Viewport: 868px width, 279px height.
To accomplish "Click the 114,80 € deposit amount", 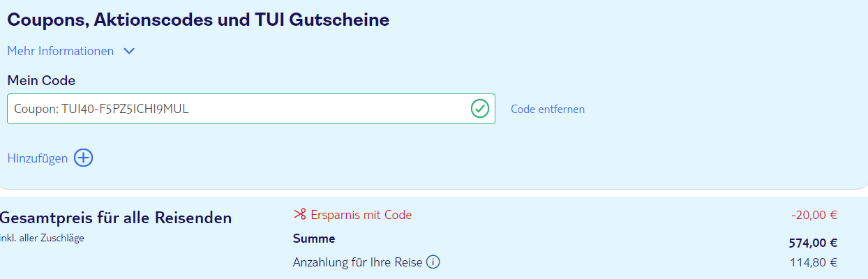I will (814, 262).
